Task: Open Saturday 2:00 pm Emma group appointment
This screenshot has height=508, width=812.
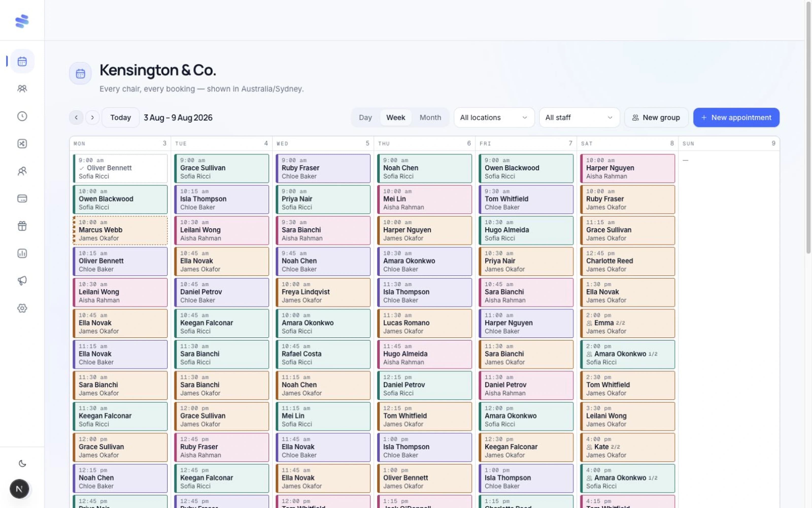Action: pos(628,324)
